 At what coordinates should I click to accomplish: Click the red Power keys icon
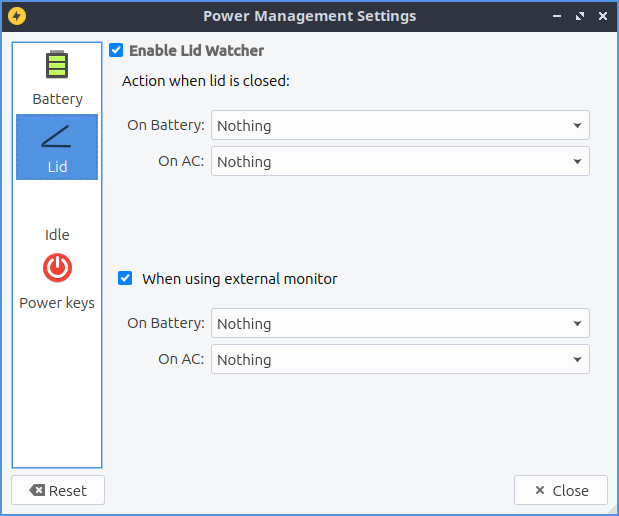point(57,268)
